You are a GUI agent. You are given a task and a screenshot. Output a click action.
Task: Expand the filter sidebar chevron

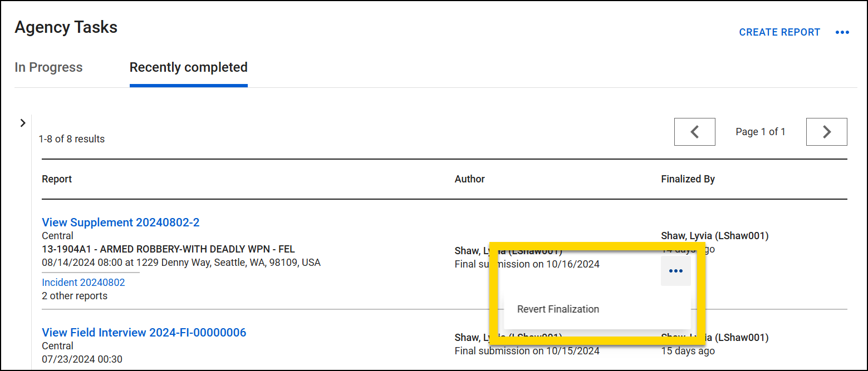(22, 123)
